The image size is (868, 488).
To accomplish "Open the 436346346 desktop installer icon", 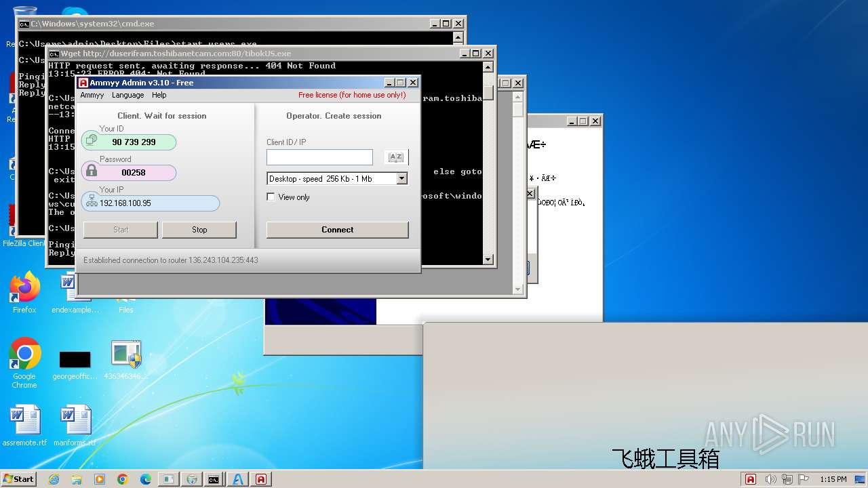I will point(126,359).
